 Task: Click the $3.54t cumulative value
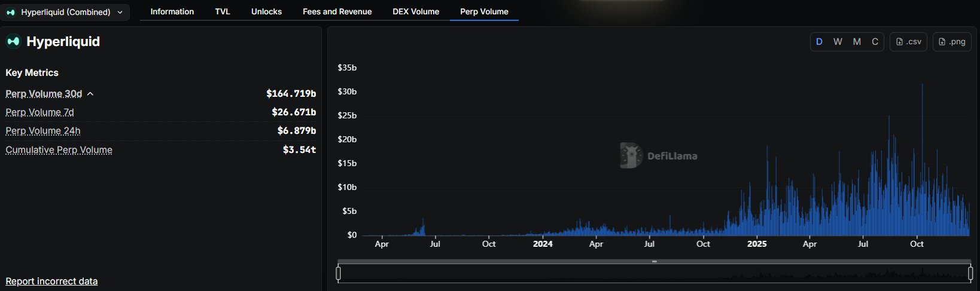[x=299, y=149]
